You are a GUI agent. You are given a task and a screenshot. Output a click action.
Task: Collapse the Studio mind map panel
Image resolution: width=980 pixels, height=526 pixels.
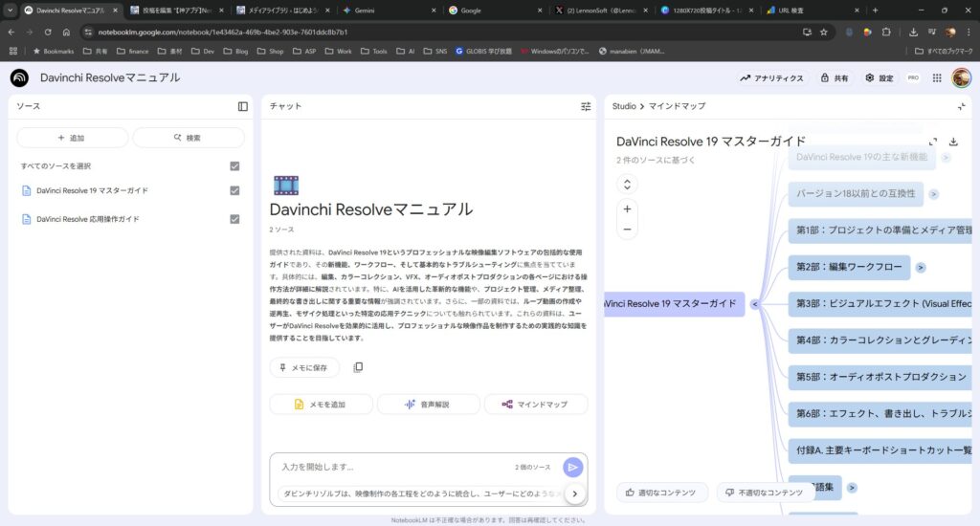point(961,107)
